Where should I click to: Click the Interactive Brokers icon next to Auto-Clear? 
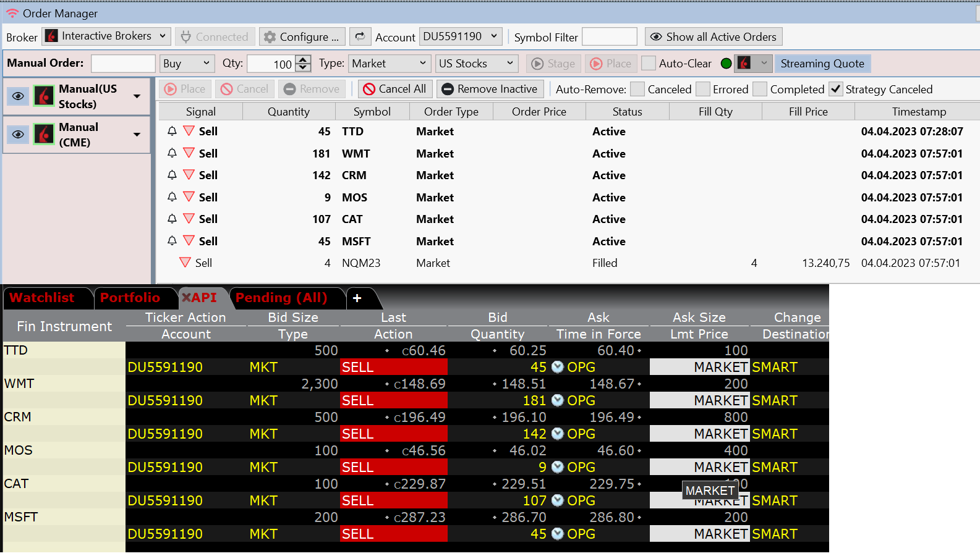point(745,64)
